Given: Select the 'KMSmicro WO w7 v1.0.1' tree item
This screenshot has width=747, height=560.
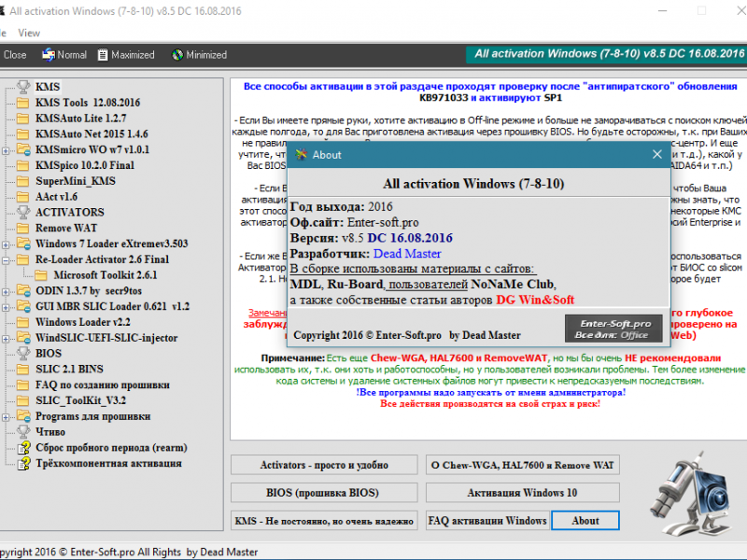Looking at the screenshot, I should 92,149.
